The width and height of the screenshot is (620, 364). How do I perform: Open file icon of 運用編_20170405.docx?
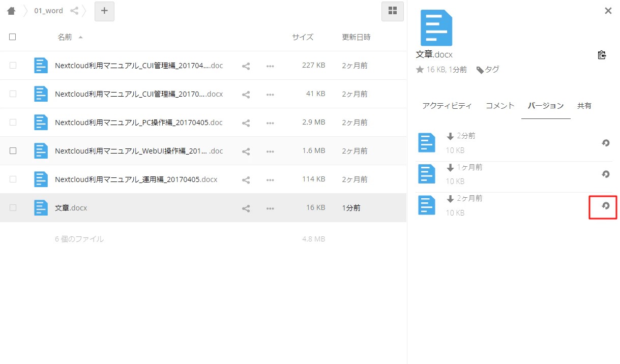41,179
